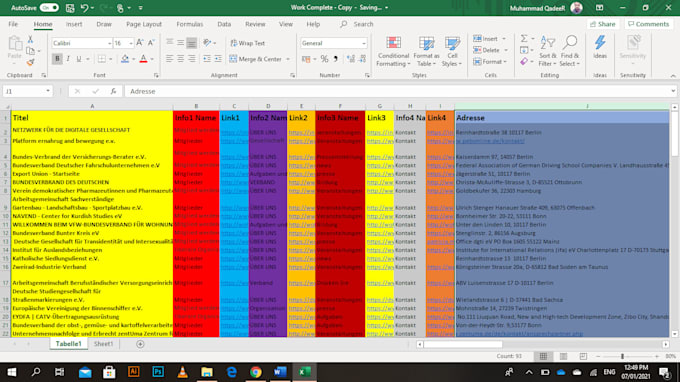Click the Increase Font Size icon
The image size is (680, 382).
tap(140, 43)
